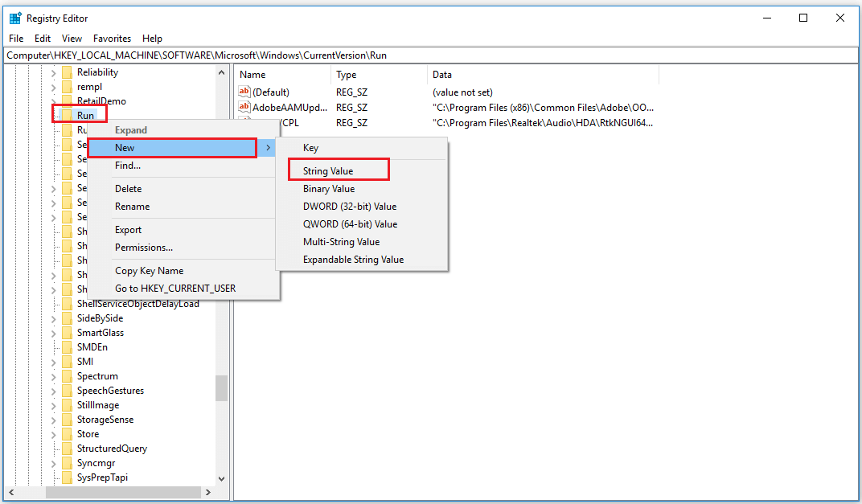The width and height of the screenshot is (862, 504).
Task: Expand the Syncmgr key
Action: coord(53,463)
